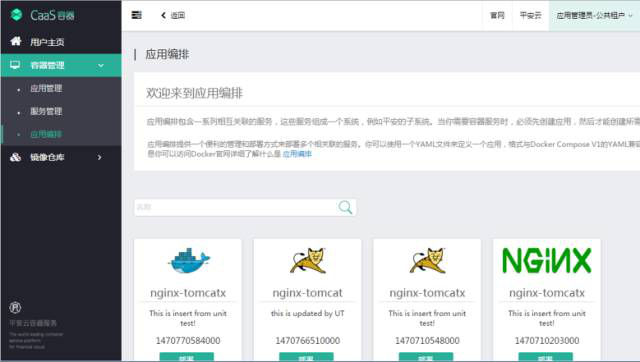Click the home icon in sidebar
This screenshot has height=362, width=640.
point(16,41)
